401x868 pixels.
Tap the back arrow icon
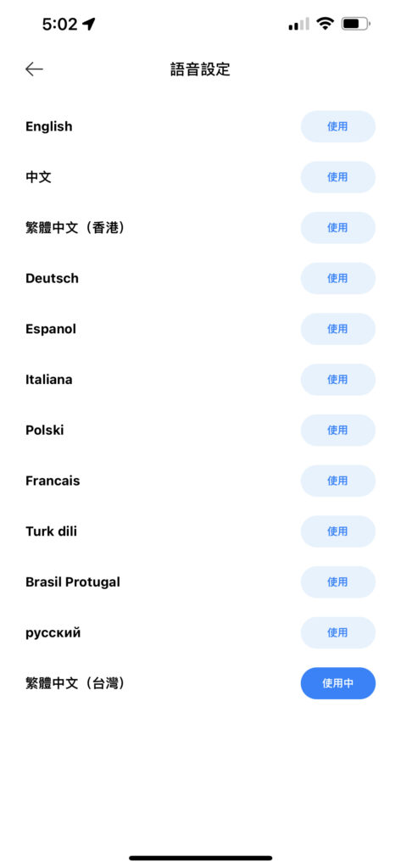[x=34, y=69]
